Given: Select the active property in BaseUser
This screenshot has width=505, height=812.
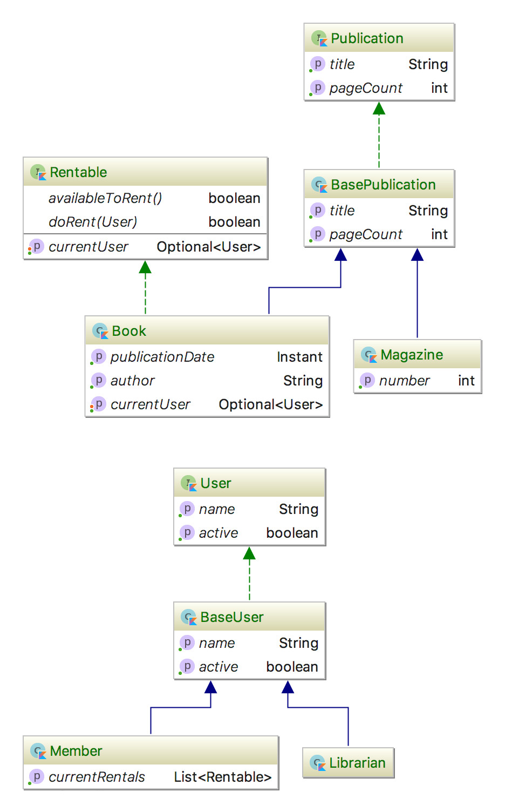Looking at the screenshot, I should point(250,667).
